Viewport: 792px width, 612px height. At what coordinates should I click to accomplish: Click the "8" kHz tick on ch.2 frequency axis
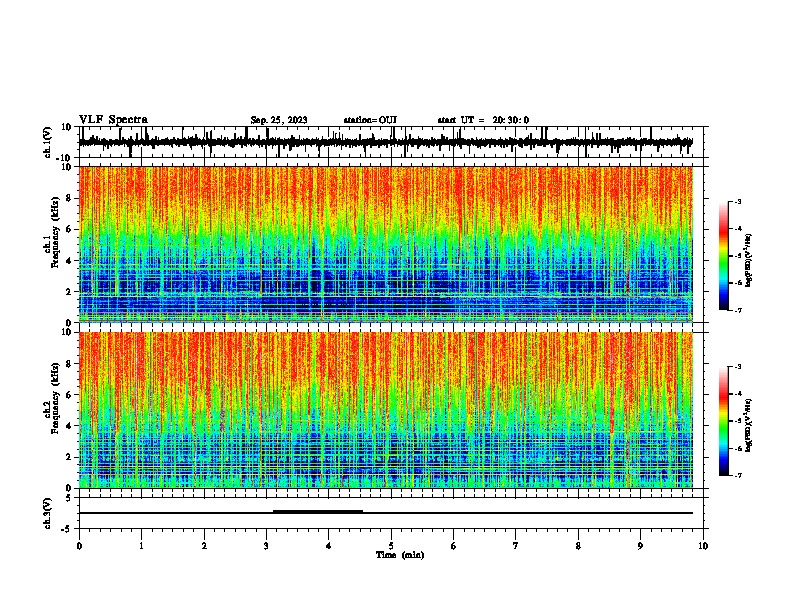[70, 364]
